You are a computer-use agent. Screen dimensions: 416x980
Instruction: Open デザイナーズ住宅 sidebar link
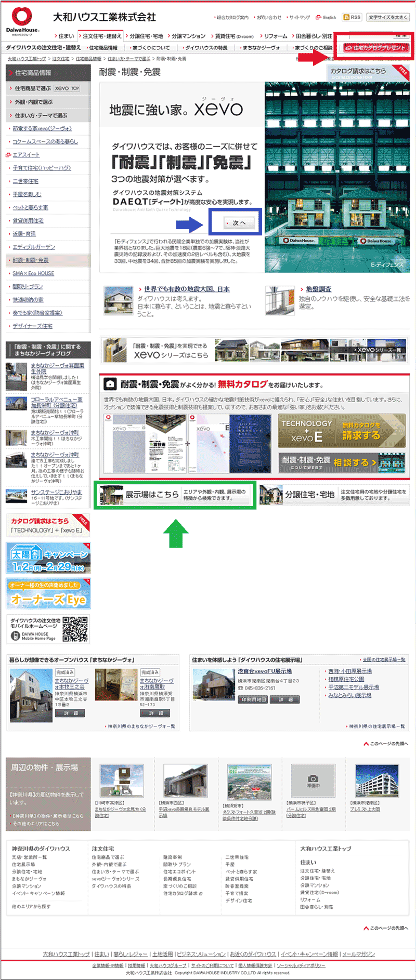click(x=32, y=326)
